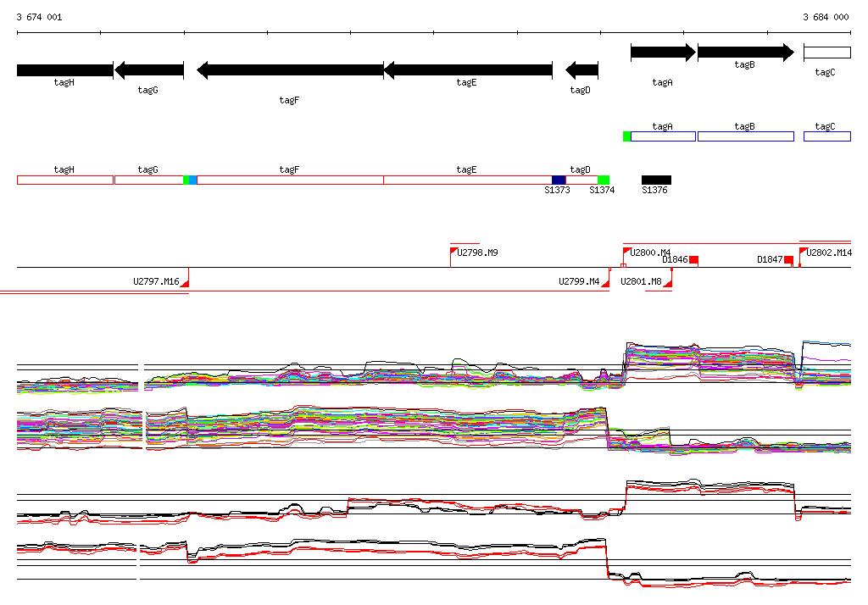Image resolution: width=868 pixels, height=605 pixels.
Task: Click the U2801.M8 reverse-strand flag
Action: [668, 283]
